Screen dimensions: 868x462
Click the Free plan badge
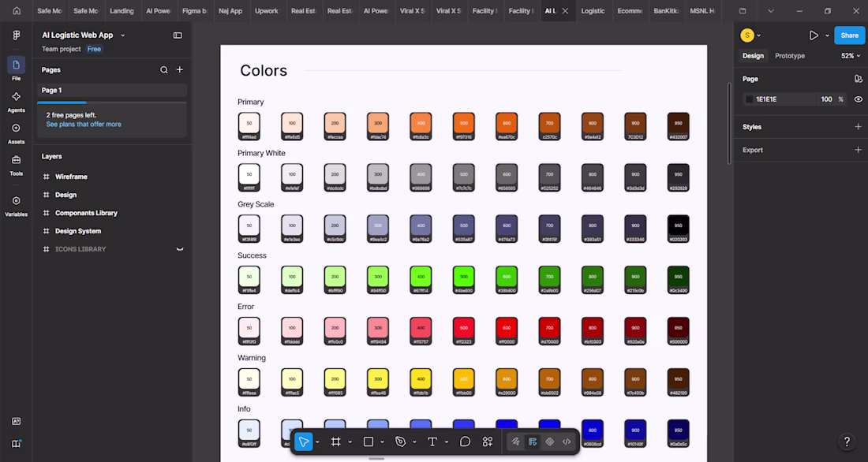pos(94,49)
